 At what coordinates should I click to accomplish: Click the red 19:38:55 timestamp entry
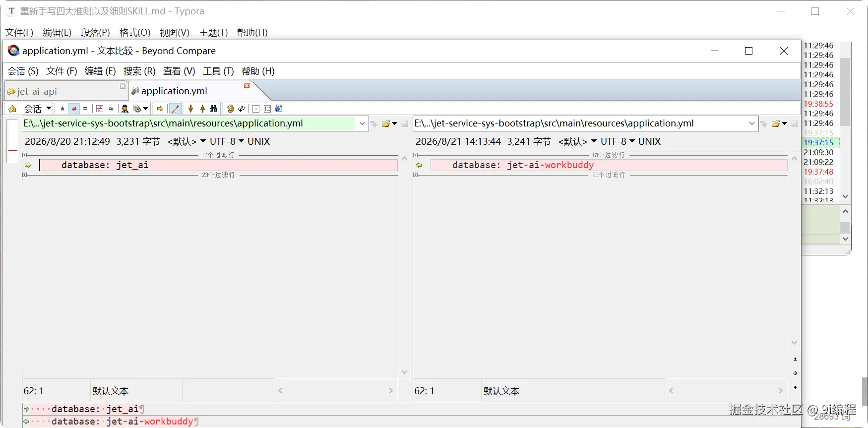click(x=819, y=104)
